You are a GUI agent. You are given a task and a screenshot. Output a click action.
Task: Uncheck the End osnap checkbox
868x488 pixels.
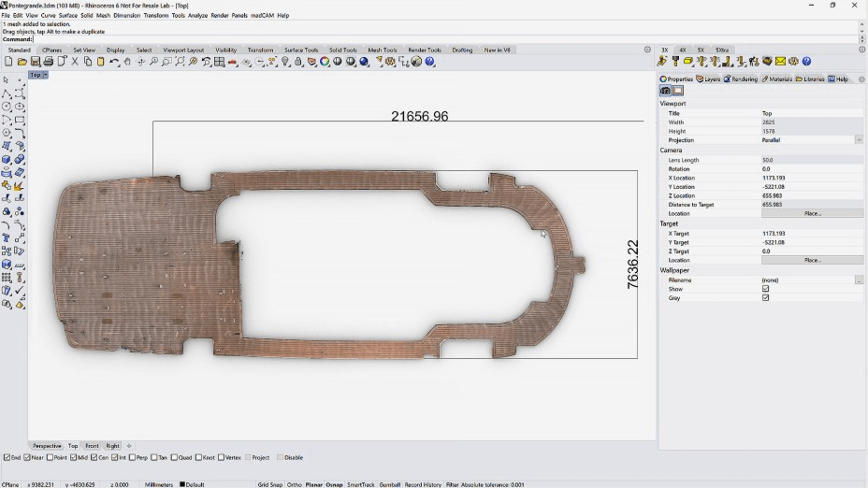[x=7, y=457]
